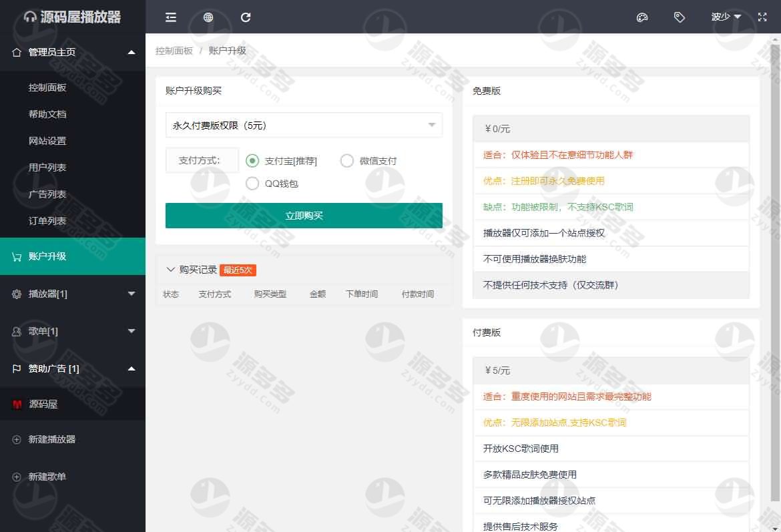Open the website globe icon
The image size is (781, 532).
(208, 17)
